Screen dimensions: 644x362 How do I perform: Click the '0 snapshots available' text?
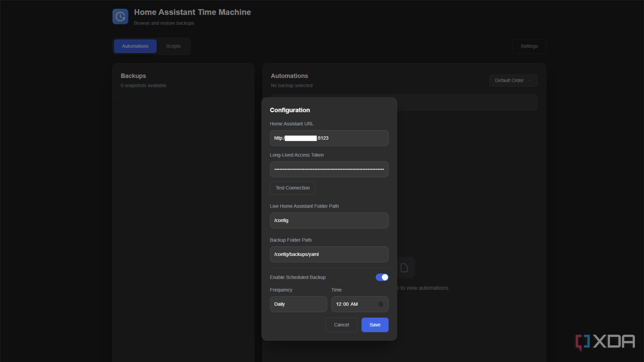pos(143,86)
